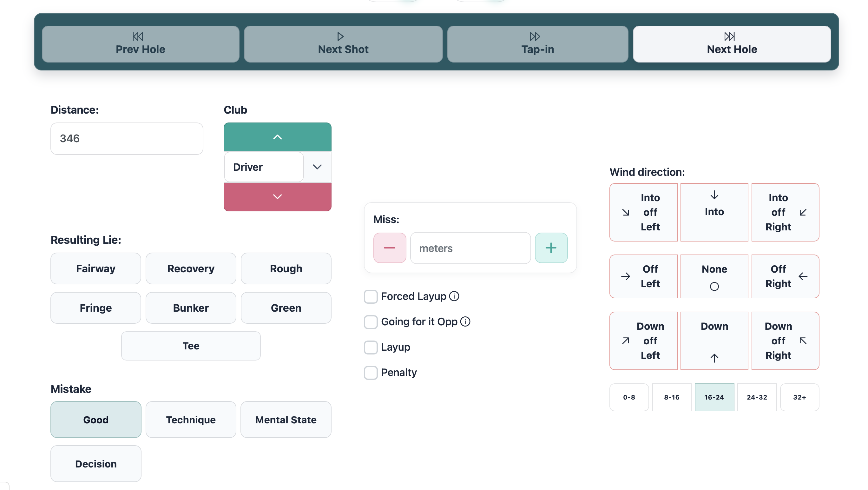Advance to Next Shot
868x490 pixels.
pyautogui.click(x=343, y=44)
